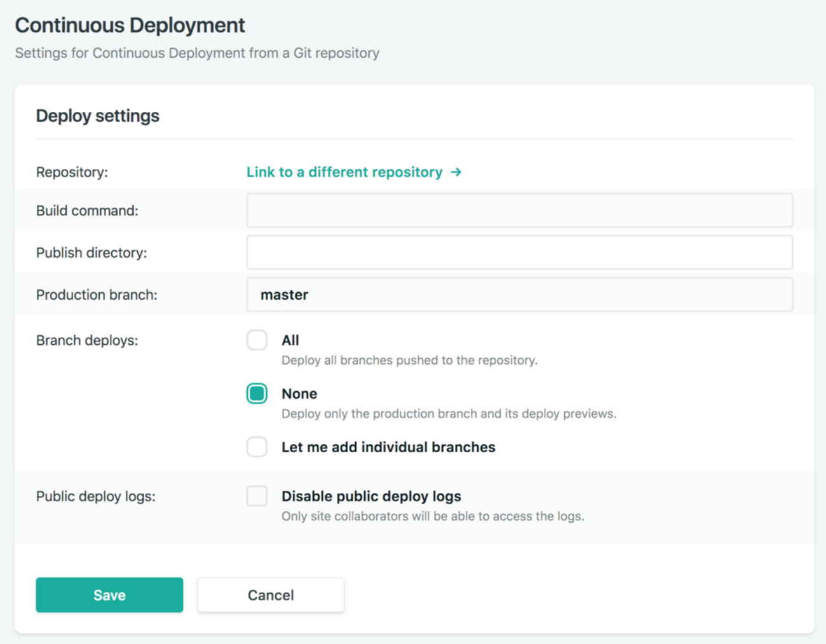Image resolution: width=826 pixels, height=644 pixels.
Task: Click the 'Continuous Deployment' page title
Action: pyautogui.click(x=130, y=25)
